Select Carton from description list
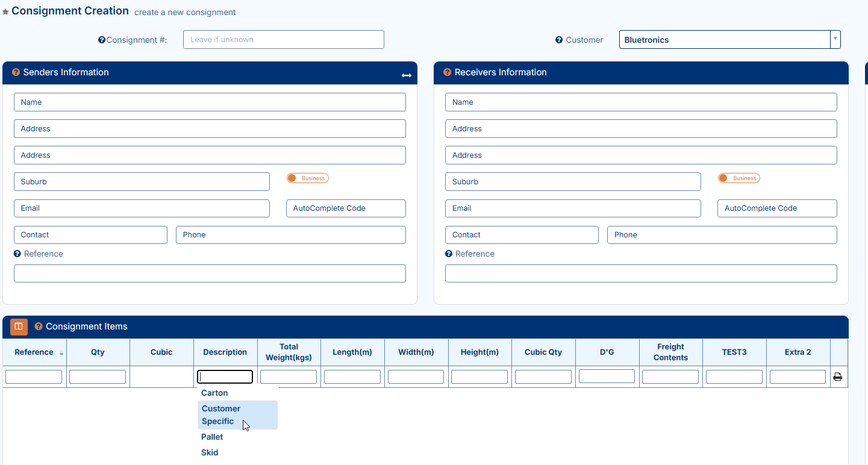 pos(214,393)
